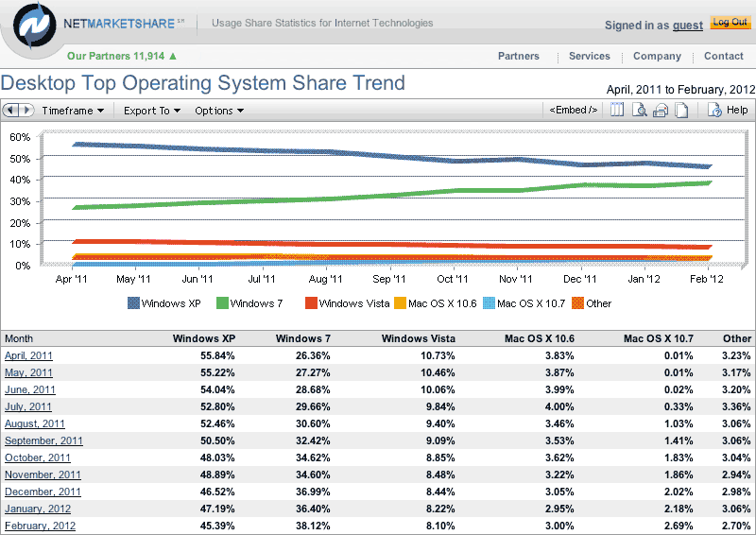Viewport: 756px width, 535px height.
Task: Open the April, 2011 row link
Action: 28,355
